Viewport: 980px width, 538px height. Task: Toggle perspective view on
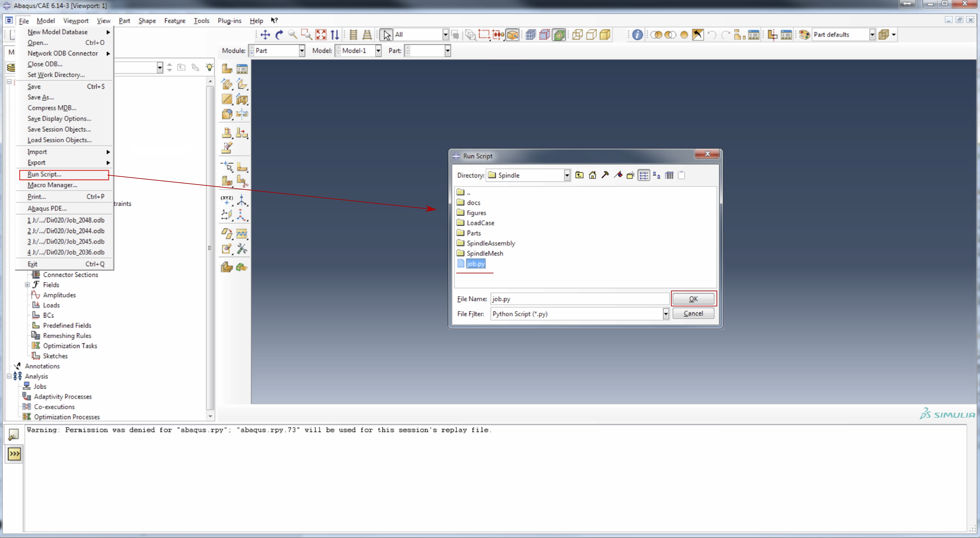point(367,35)
